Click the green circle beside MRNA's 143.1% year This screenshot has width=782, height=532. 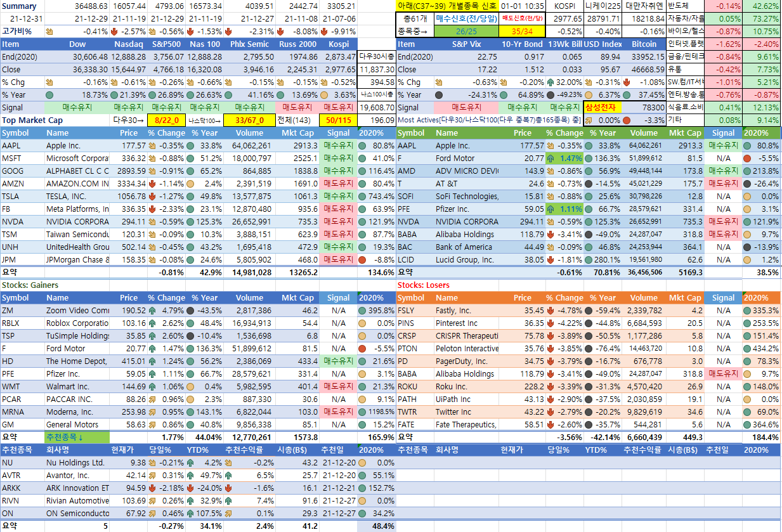click(x=190, y=412)
